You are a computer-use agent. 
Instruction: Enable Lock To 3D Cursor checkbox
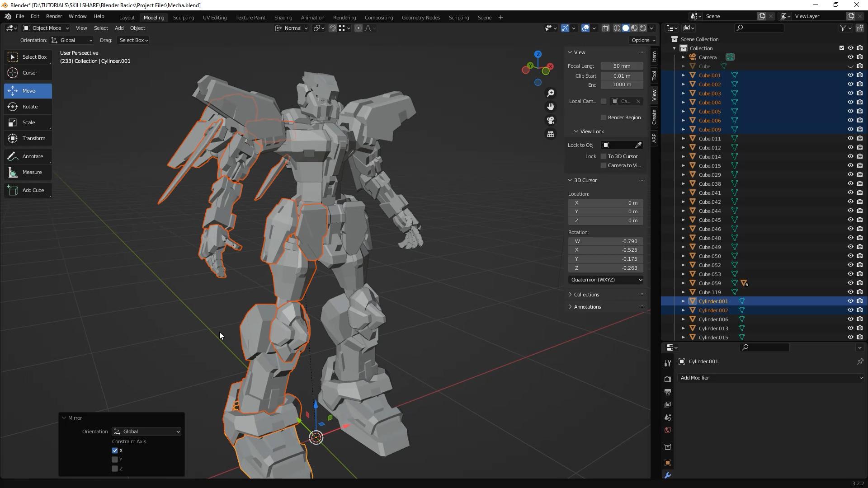click(x=604, y=156)
